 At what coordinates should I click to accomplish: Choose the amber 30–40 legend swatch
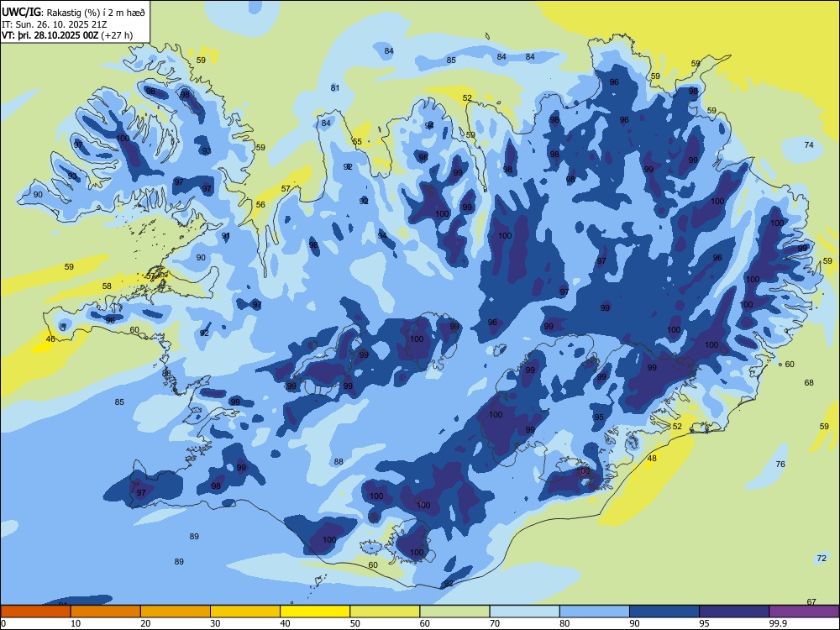pyautogui.click(x=245, y=612)
